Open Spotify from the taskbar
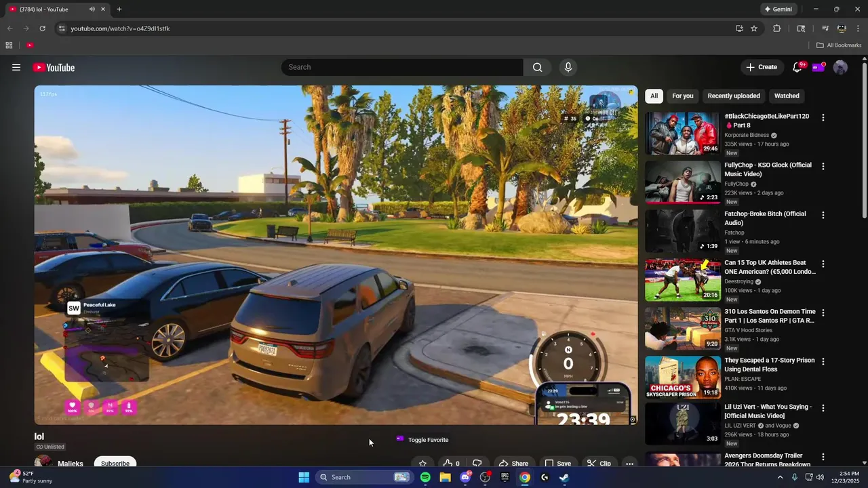This screenshot has height=488, width=868. (x=425, y=477)
